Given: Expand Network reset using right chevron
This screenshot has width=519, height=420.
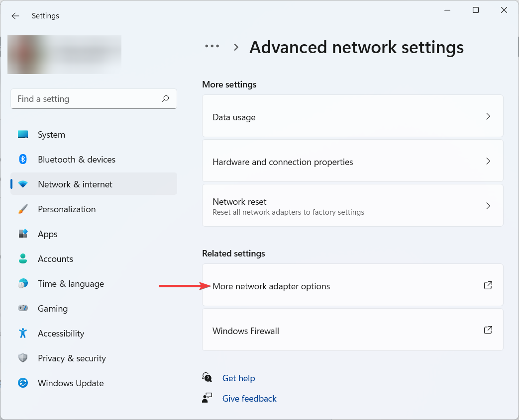Looking at the screenshot, I should [488, 206].
